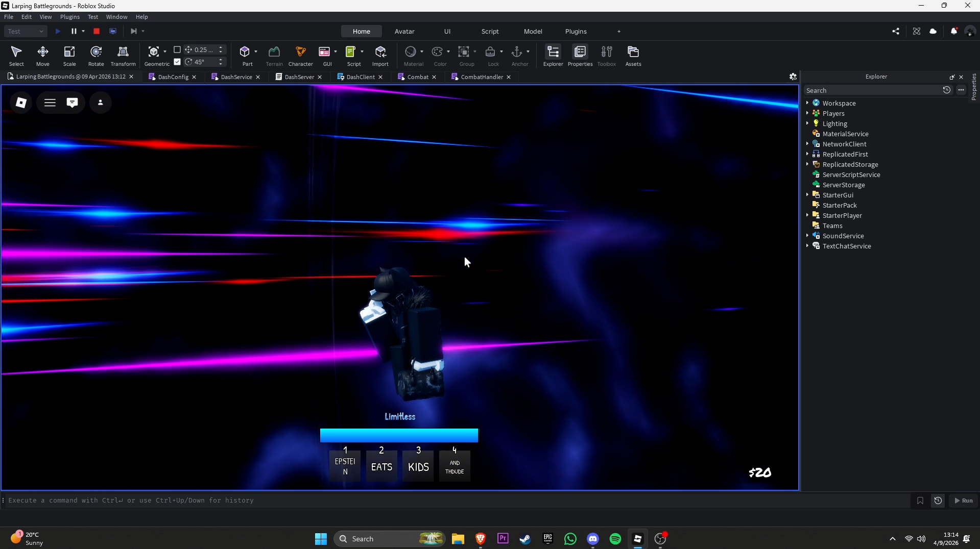
Task: Click into the Explorer search field
Action: click(872, 90)
